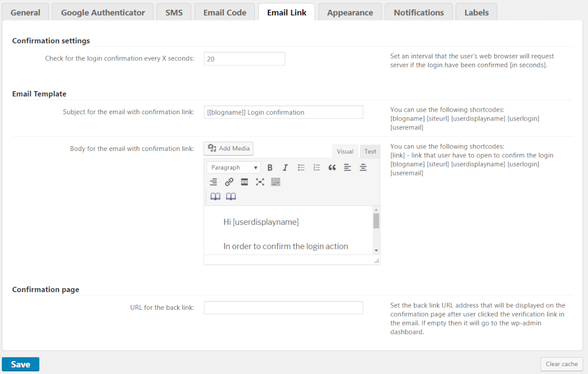Open the Notifications tab
Screen dimensions: 588x374
point(418,13)
